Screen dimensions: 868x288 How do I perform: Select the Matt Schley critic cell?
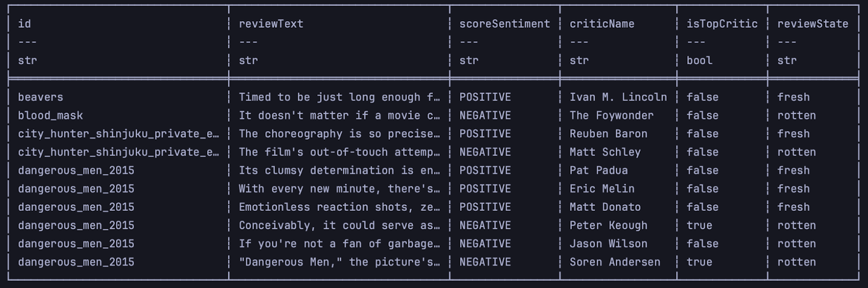(x=605, y=152)
